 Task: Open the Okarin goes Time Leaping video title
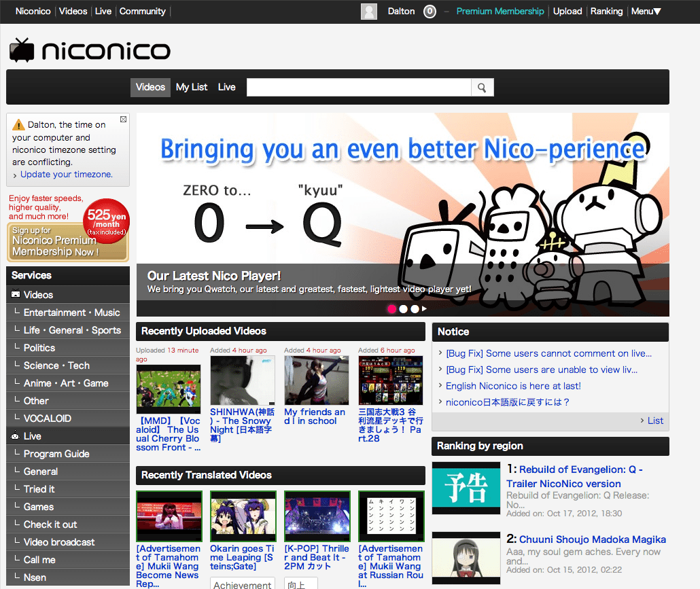point(241,557)
